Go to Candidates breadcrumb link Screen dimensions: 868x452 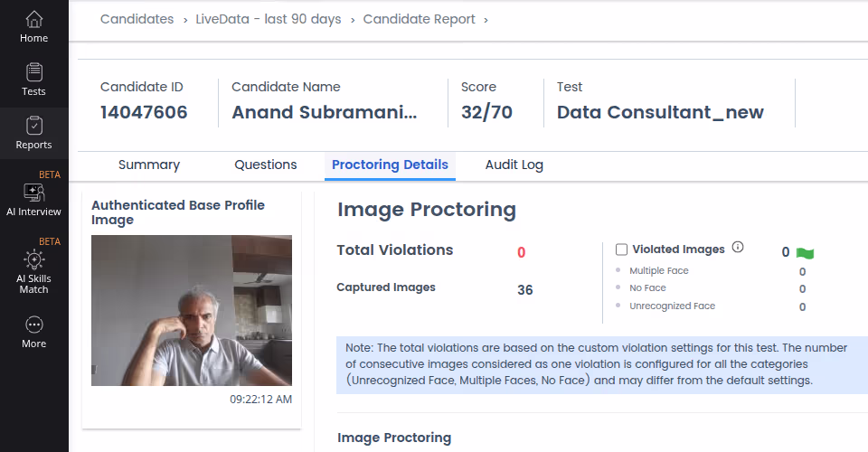[x=137, y=19]
